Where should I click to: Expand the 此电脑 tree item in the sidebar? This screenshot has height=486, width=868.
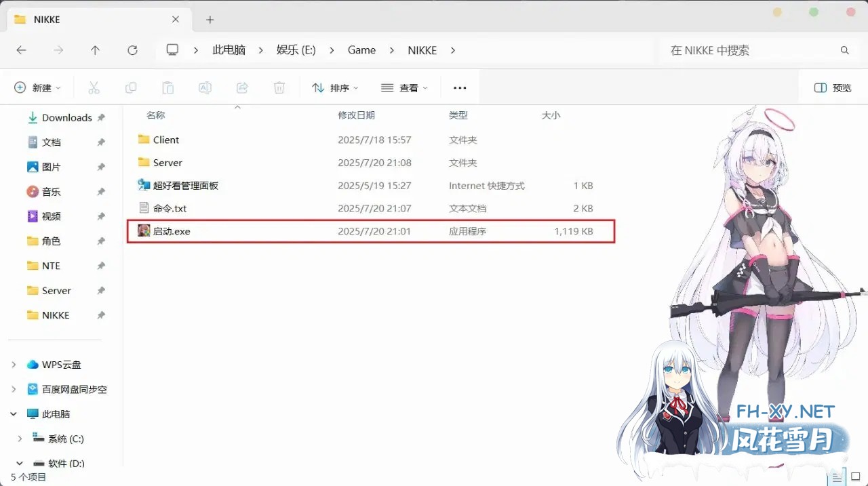(x=14, y=413)
